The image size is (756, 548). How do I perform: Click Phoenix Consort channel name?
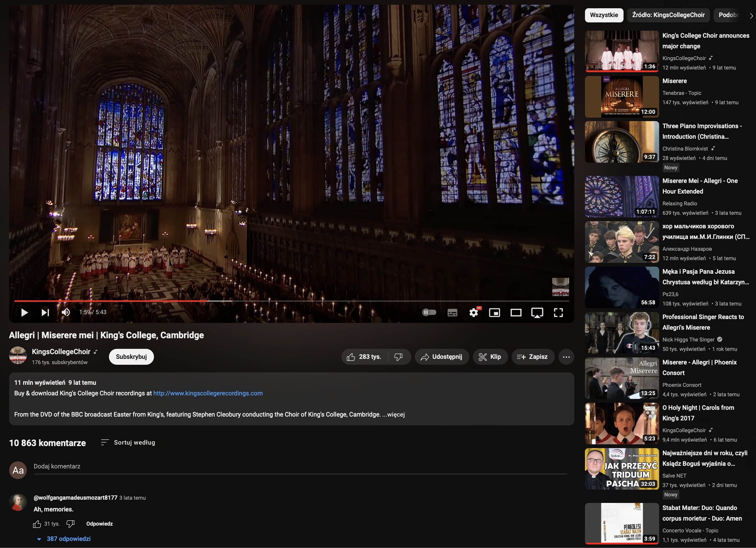click(682, 385)
